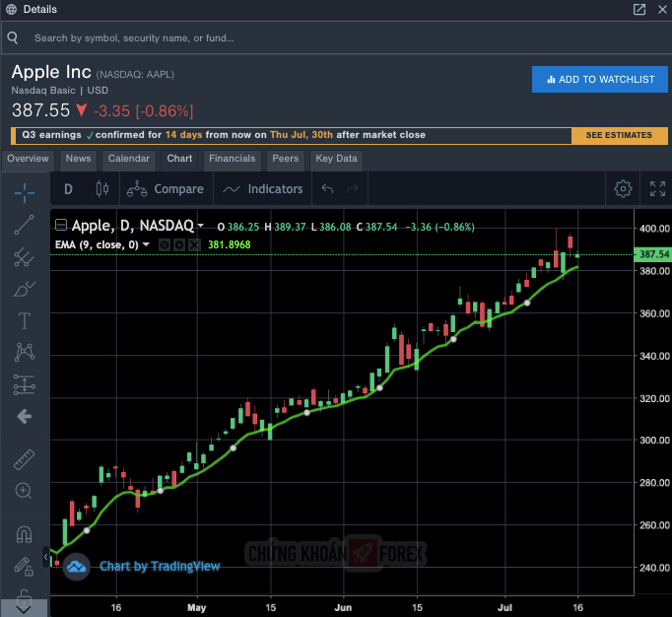Open the Compare symbols dialog
This screenshot has width=672, height=617.
tap(166, 189)
